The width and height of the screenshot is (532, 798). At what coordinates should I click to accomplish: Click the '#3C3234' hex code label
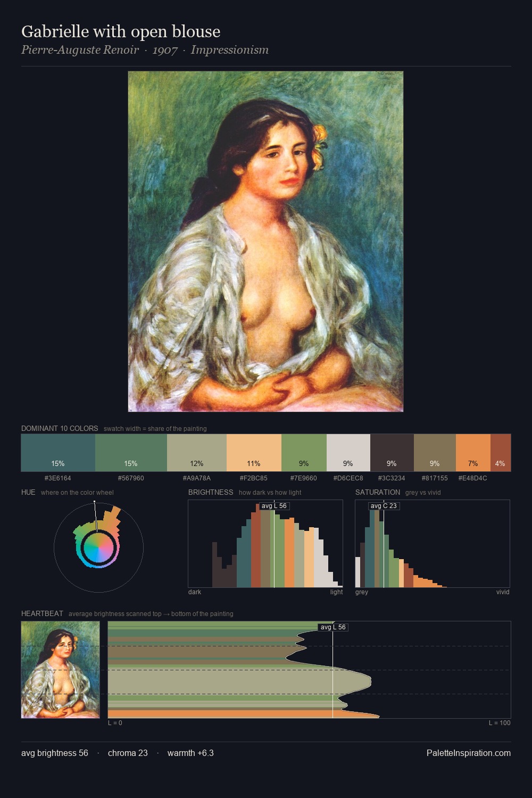coord(392,478)
